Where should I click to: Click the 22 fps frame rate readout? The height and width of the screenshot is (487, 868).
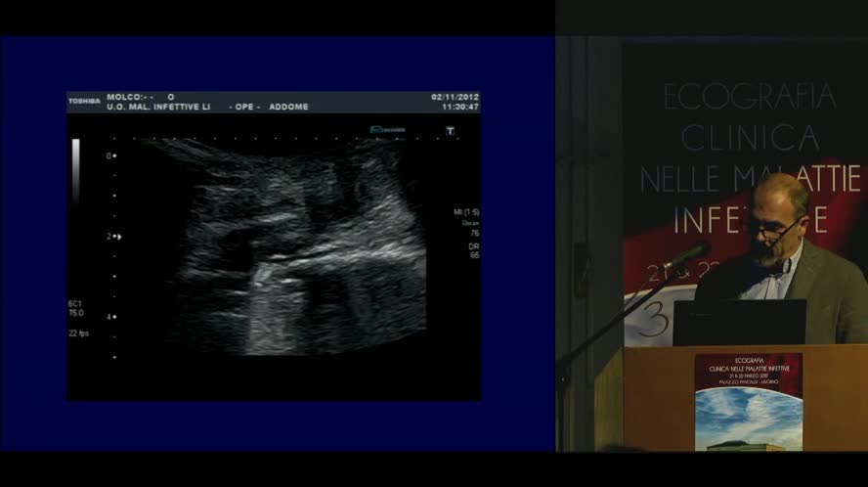pos(79,334)
